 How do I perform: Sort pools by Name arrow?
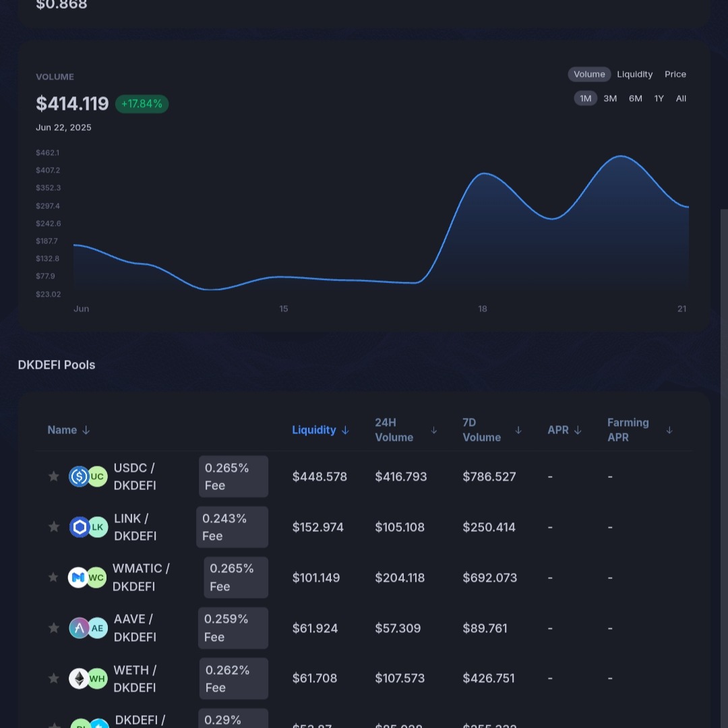coord(86,430)
